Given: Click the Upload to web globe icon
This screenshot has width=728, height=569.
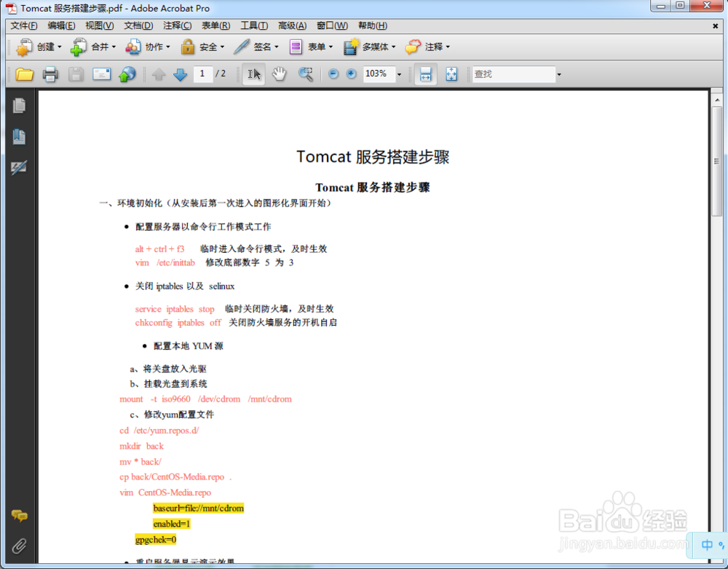Looking at the screenshot, I should click(127, 74).
